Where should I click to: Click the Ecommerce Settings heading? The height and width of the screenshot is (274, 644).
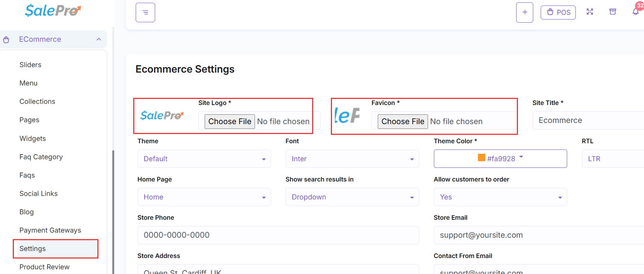click(x=185, y=69)
